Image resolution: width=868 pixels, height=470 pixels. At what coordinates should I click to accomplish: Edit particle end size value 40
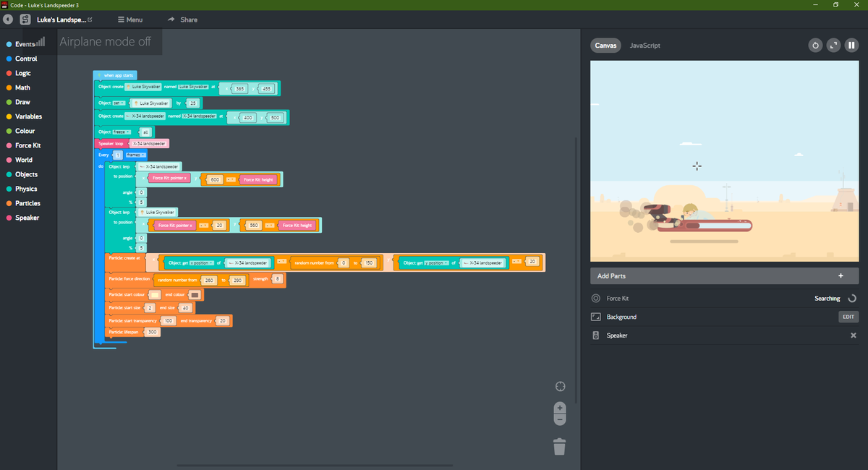pos(185,308)
